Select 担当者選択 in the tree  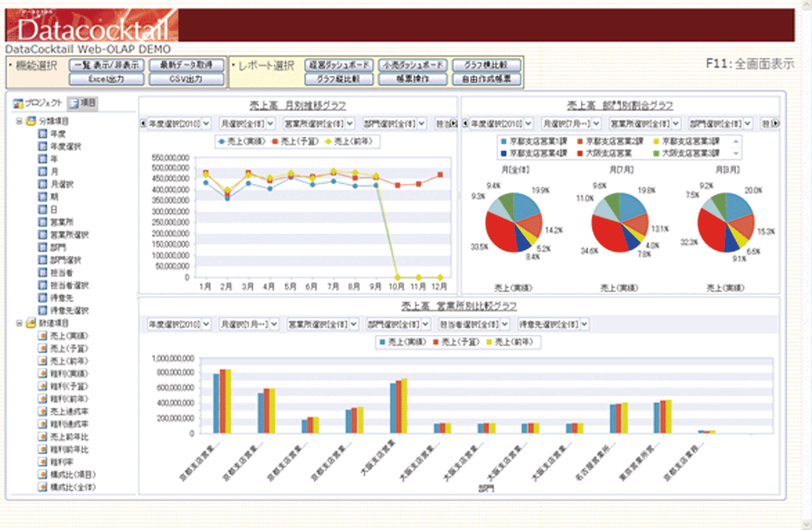[69, 285]
